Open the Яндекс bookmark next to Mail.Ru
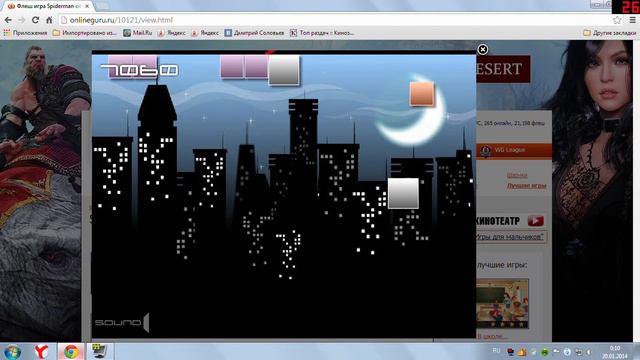This screenshot has height=360, width=640. coord(172,33)
